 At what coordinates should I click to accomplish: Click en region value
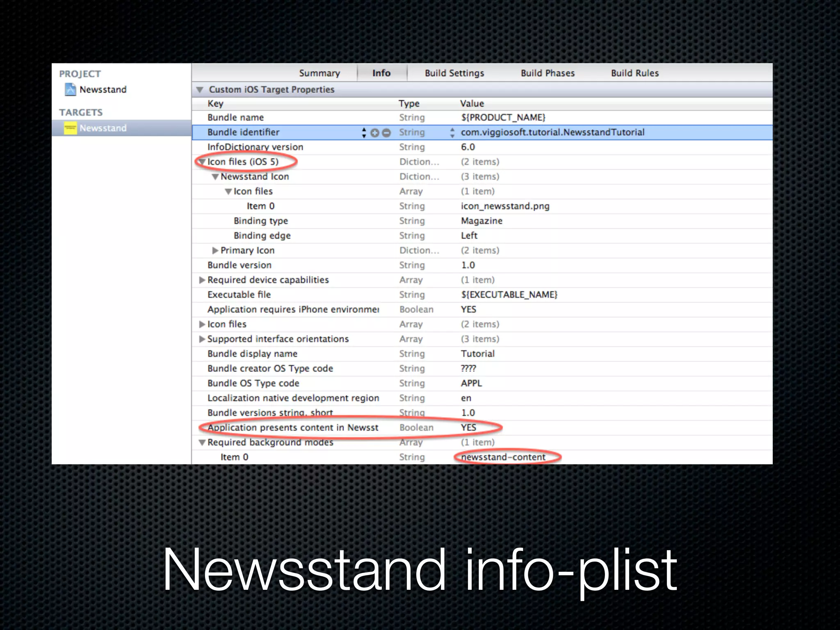[x=466, y=398]
